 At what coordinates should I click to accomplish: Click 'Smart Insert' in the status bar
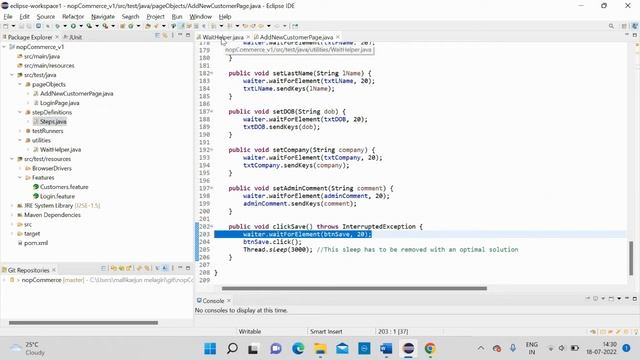coord(326,332)
